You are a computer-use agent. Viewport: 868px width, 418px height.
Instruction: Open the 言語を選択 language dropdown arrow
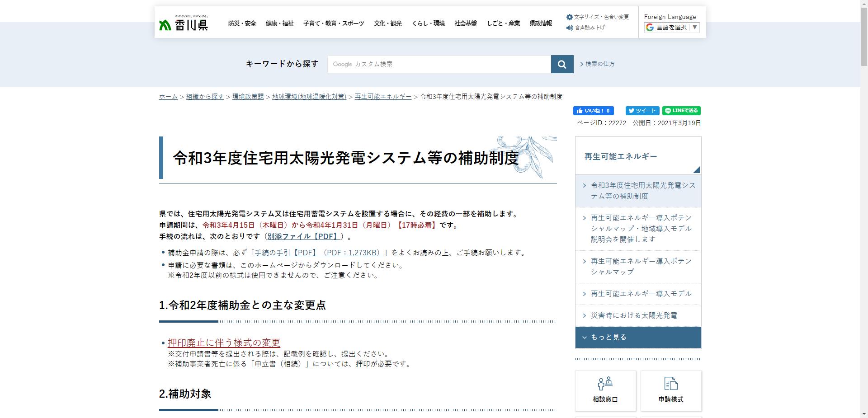695,27
